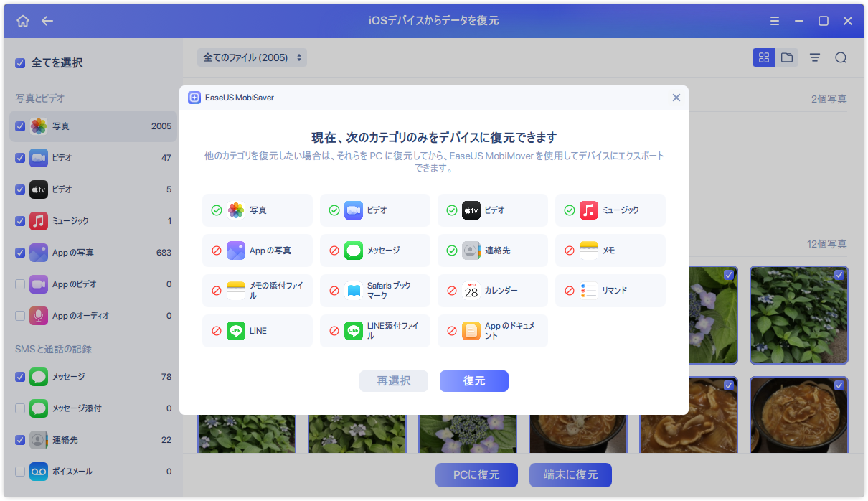Screen dimensions: 868x501
Task: Uncheck the メッセージ checkbox with count 78
Action: 20,377
